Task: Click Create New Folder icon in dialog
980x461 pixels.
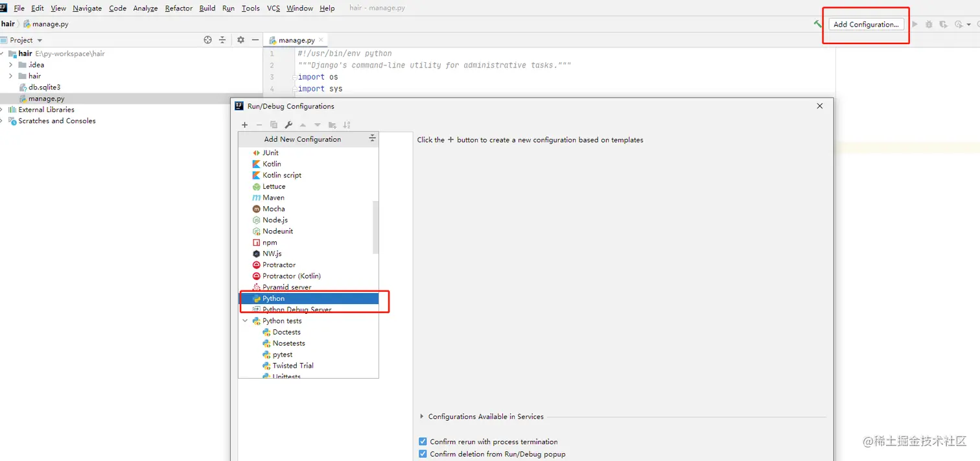Action: click(x=332, y=124)
